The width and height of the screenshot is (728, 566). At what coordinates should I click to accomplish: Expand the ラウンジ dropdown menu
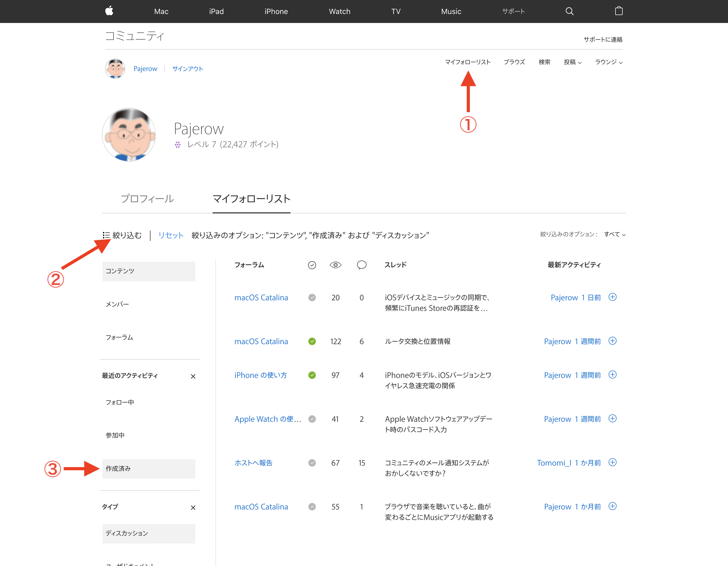pos(609,62)
